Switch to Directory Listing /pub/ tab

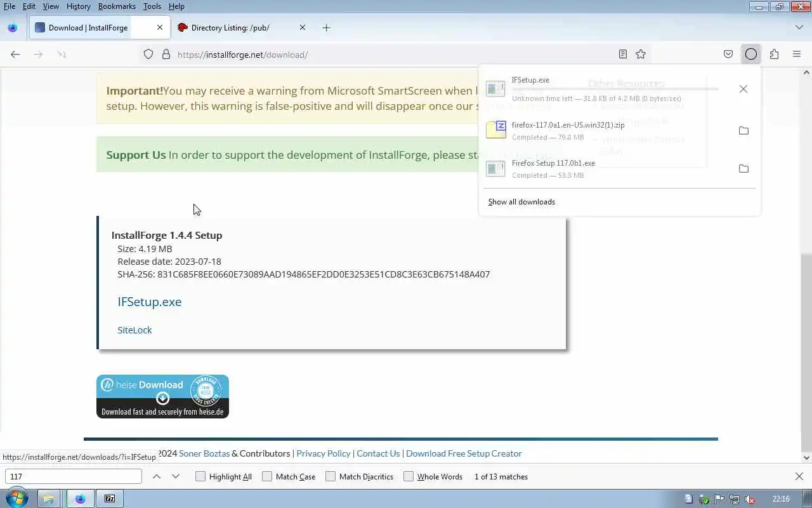click(242, 28)
